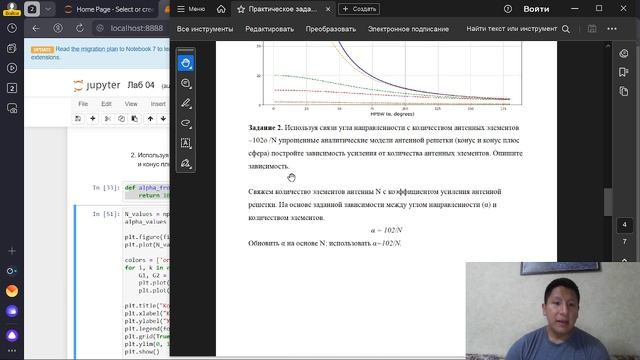Cut selected cell in Jupyter toolbar
The image size is (640, 360).
[108, 118]
